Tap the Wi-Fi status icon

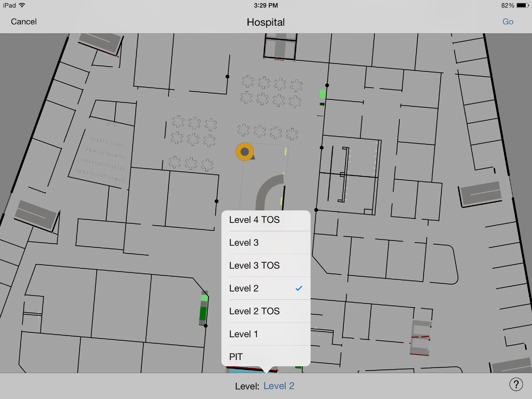tap(22, 5)
